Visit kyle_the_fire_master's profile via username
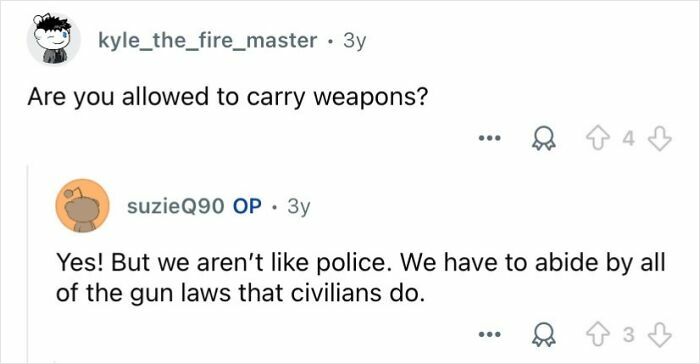700x364 pixels. tap(207, 41)
